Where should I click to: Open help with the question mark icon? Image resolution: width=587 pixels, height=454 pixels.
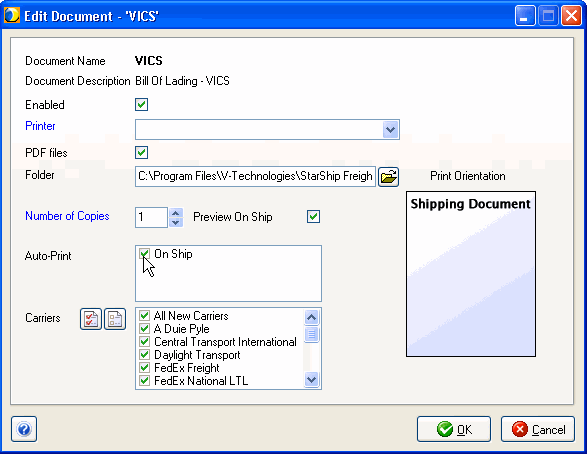[24, 429]
